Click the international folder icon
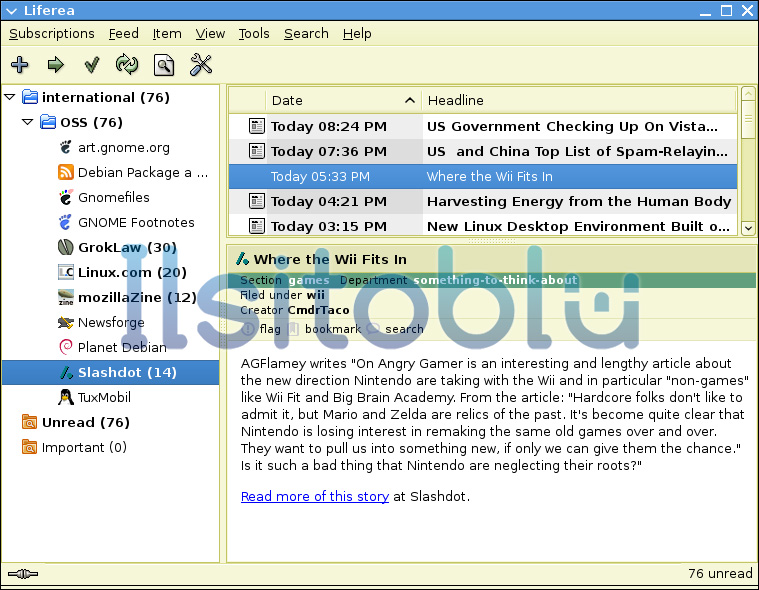The width and height of the screenshot is (759, 590). 30,97
